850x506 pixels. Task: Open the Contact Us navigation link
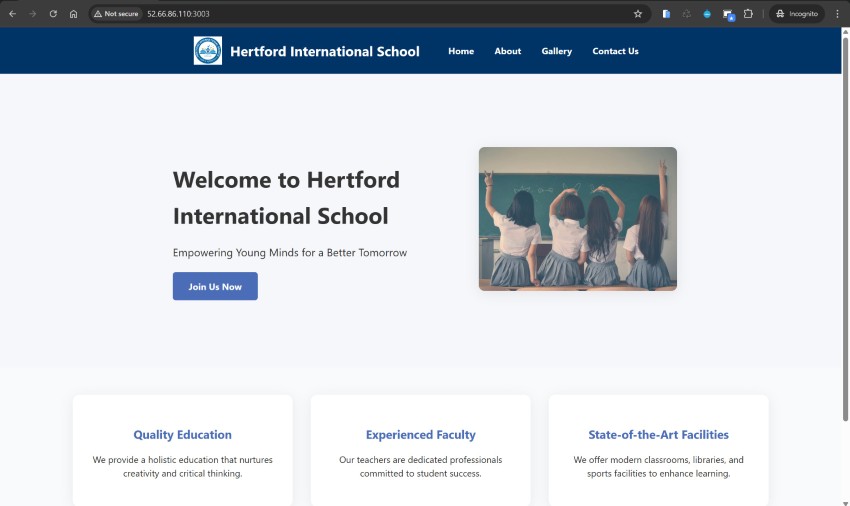tap(615, 51)
